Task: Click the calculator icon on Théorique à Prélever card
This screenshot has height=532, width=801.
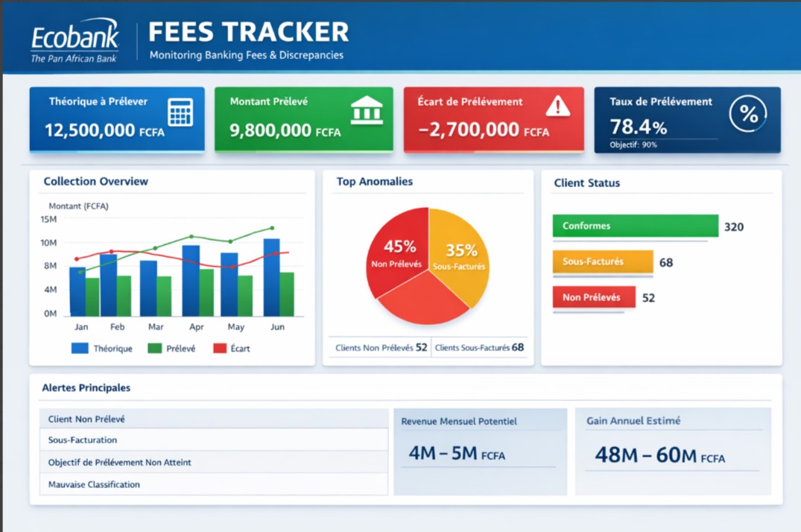Action: click(x=180, y=112)
